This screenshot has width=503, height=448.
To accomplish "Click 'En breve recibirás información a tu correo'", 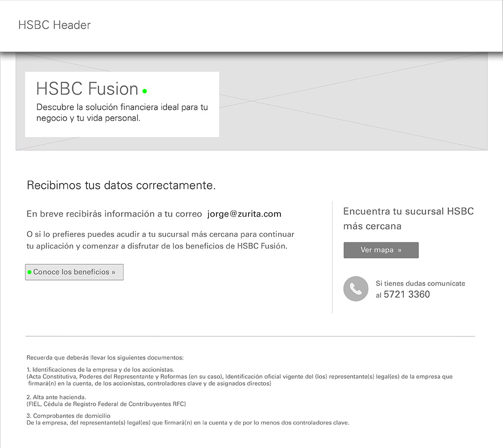I will pyautogui.click(x=114, y=214).
